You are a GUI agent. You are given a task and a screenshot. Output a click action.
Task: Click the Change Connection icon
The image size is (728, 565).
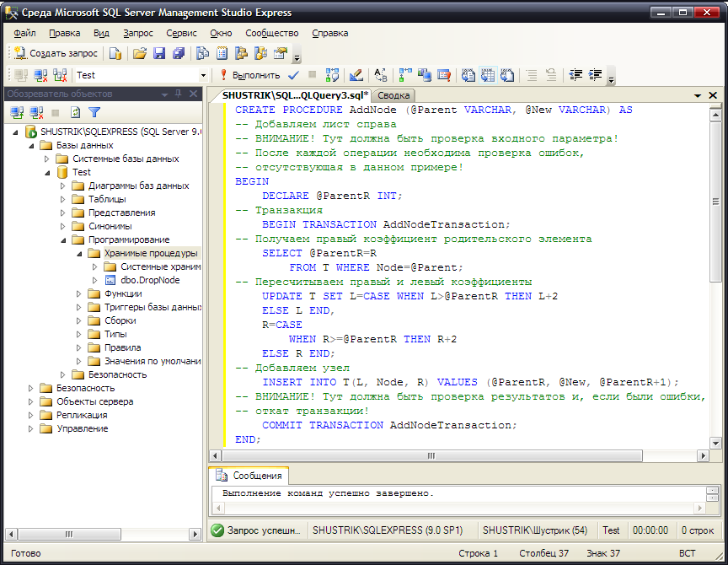(x=60, y=75)
